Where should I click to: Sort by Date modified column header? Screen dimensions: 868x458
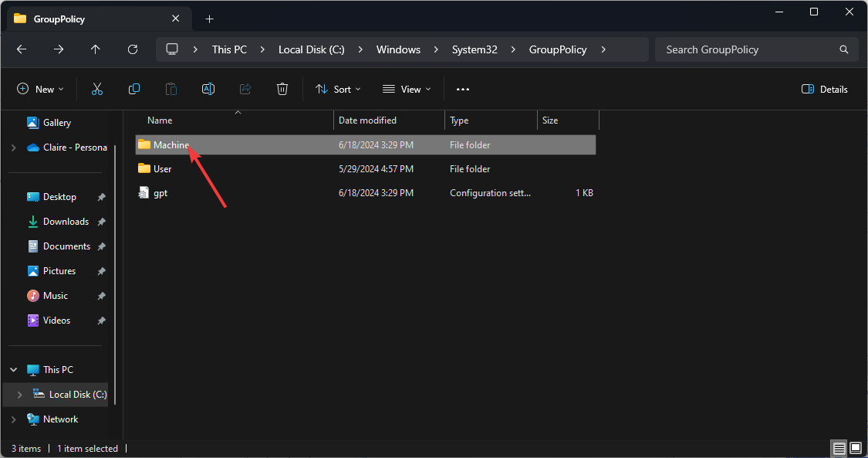tap(367, 120)
